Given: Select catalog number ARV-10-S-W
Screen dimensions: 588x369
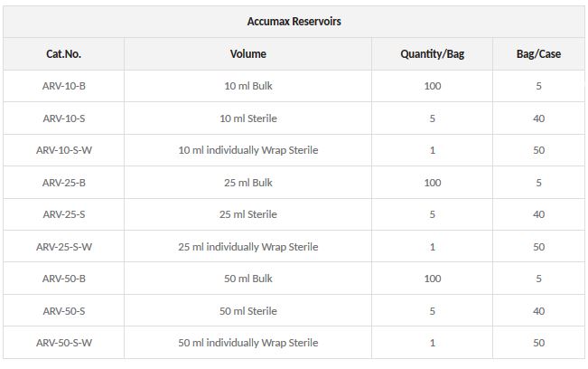Looking at the screenshot, I should pos(64,150).
